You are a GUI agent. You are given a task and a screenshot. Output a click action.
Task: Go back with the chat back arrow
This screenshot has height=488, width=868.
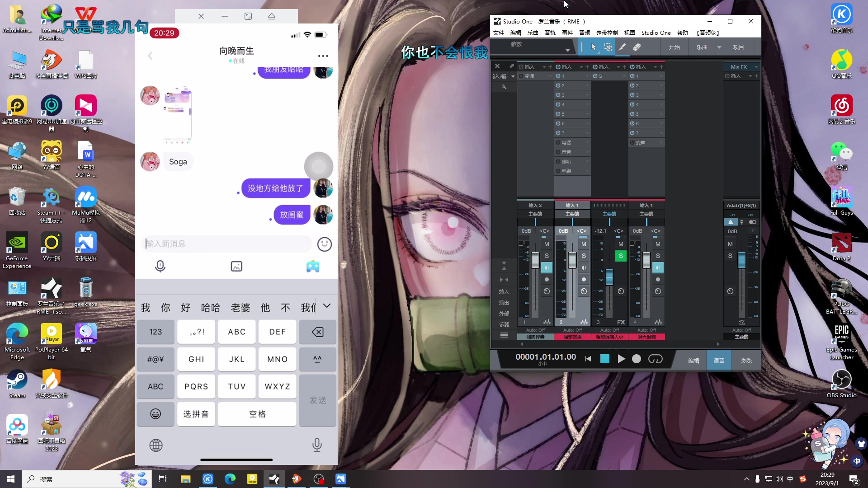pyautogui.click(x=150, y=56)
